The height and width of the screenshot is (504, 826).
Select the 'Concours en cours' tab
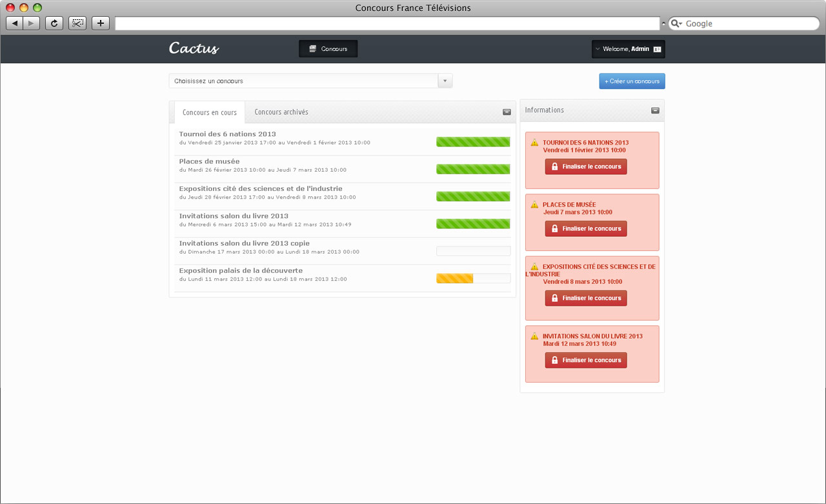click(x=210, y=112)
